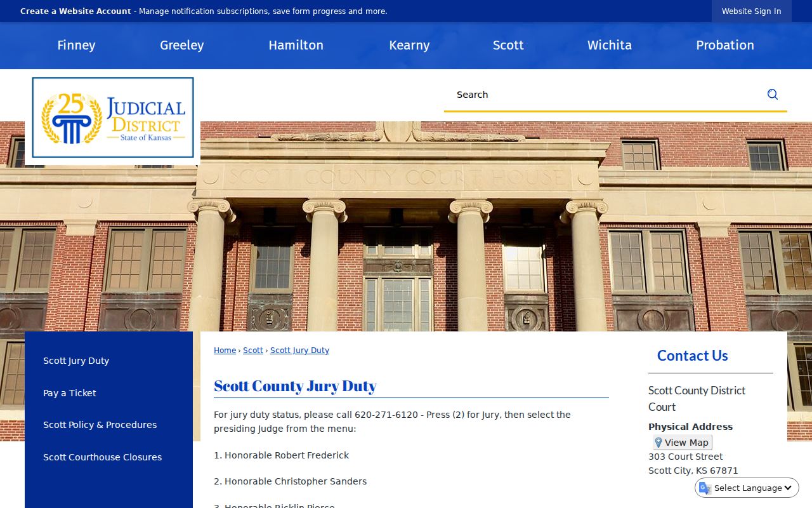
Task: Click the Scott City, KS 67871 text
Action: pyautogui.click(x=693, y=471)
